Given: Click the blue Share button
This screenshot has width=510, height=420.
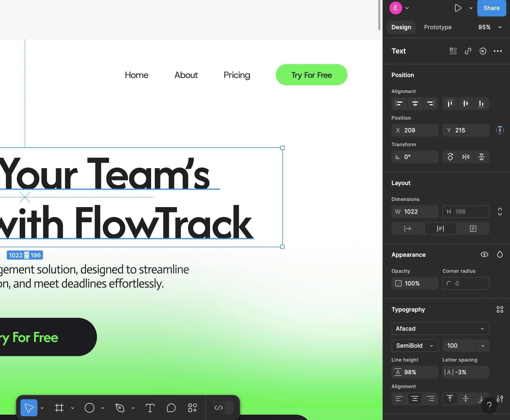Looking at the screenshot, I should pyautogui.click(x=491, y=8).
